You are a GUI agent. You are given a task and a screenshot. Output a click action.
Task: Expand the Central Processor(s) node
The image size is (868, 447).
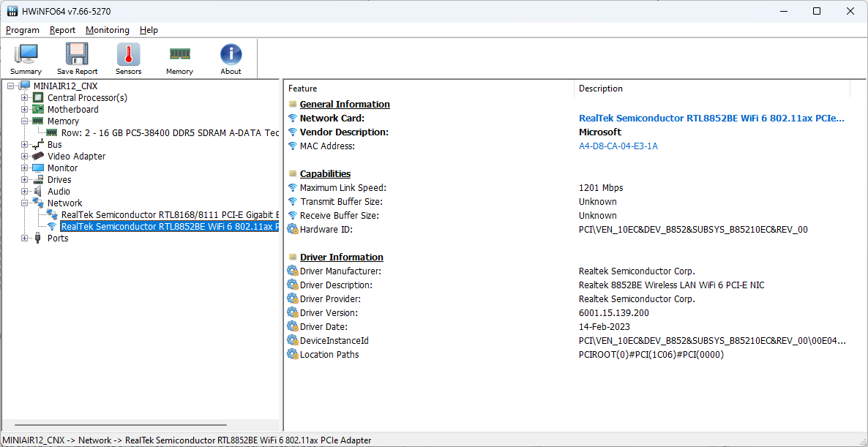click(x=24, y=98)
